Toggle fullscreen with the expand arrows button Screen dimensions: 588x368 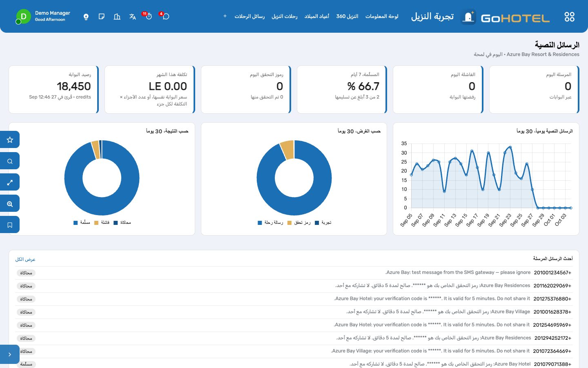coord(10,182)
